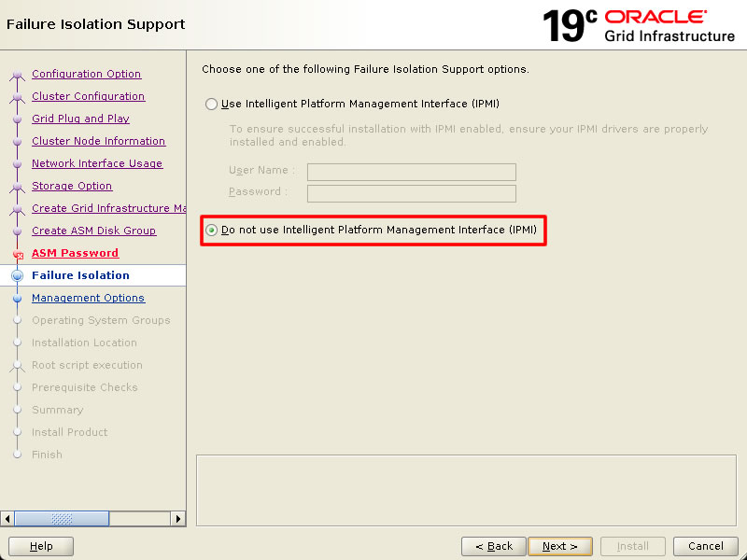747x560 pixels.
Task: Click the Create ASM Disk Group step bullet
Action: tap(17, 231)
